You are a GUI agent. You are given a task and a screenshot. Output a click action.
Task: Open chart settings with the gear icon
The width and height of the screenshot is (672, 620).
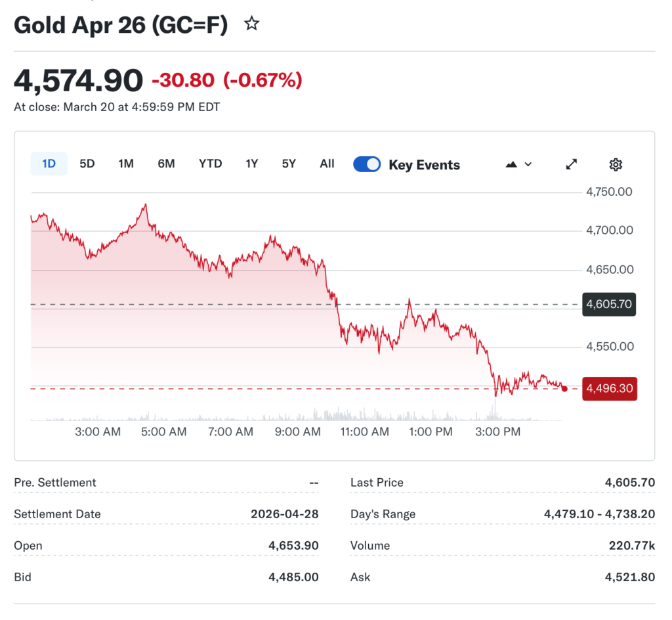(615, 164)
